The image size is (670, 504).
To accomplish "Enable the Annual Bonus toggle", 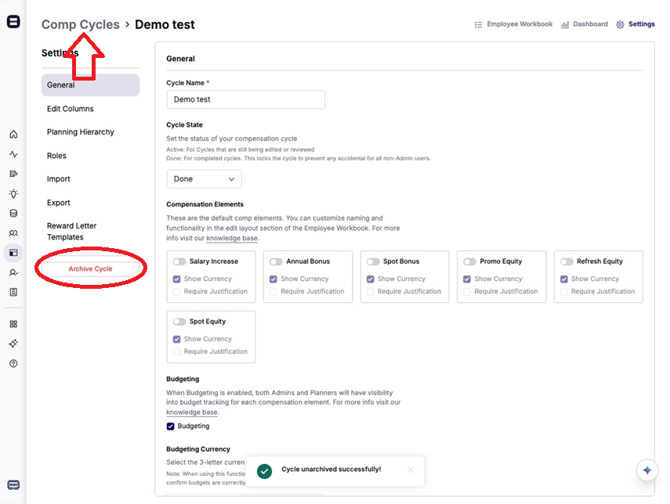I will pos(276,262).
